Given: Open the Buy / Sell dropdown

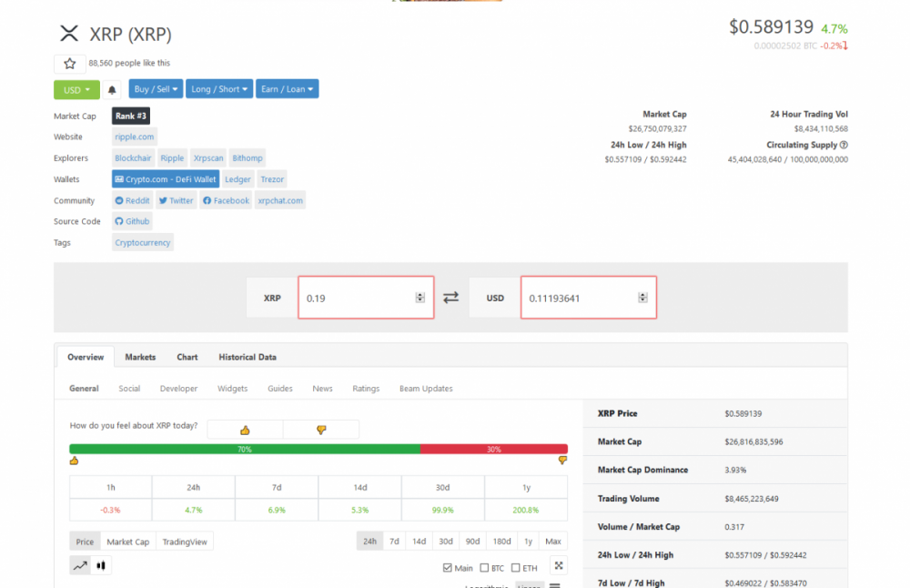Looking at the screenshot, I should tap(155, 88).
